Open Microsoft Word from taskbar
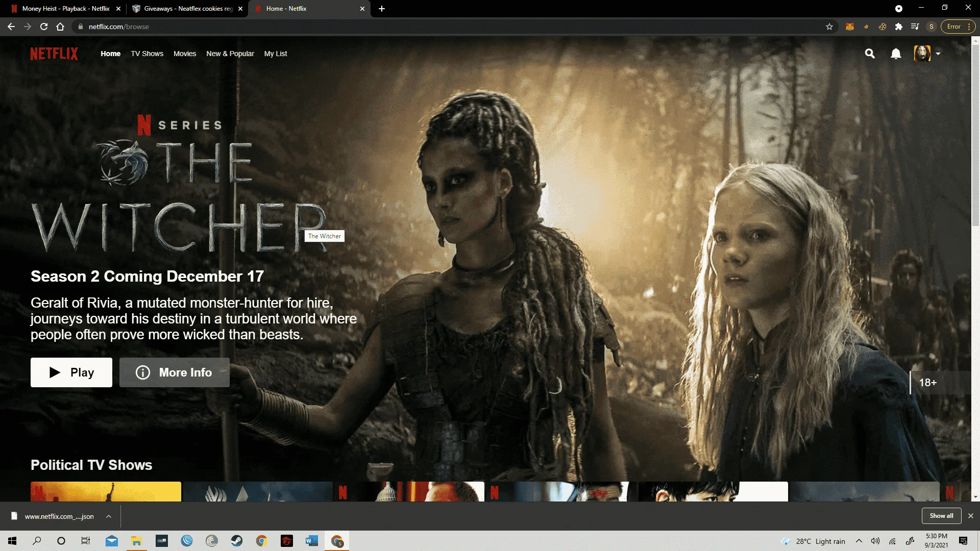This screenshot has height=551, width=980. pos(312,541)
